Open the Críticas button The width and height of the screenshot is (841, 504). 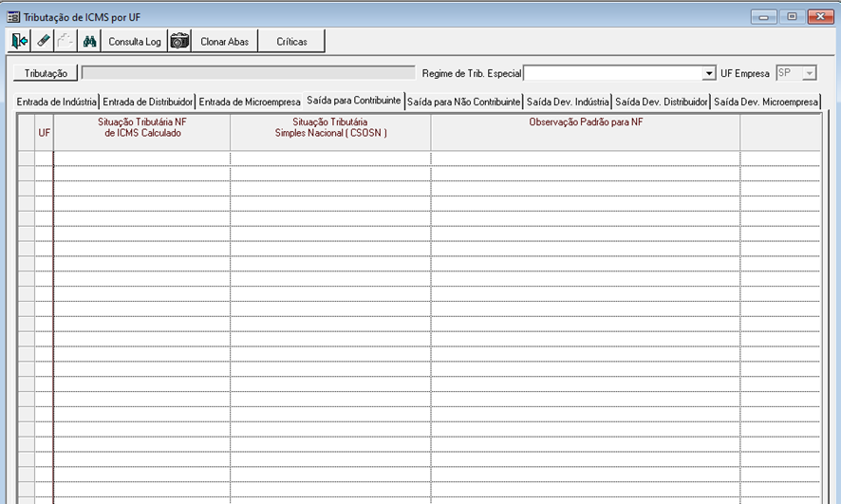click(291, 41)
